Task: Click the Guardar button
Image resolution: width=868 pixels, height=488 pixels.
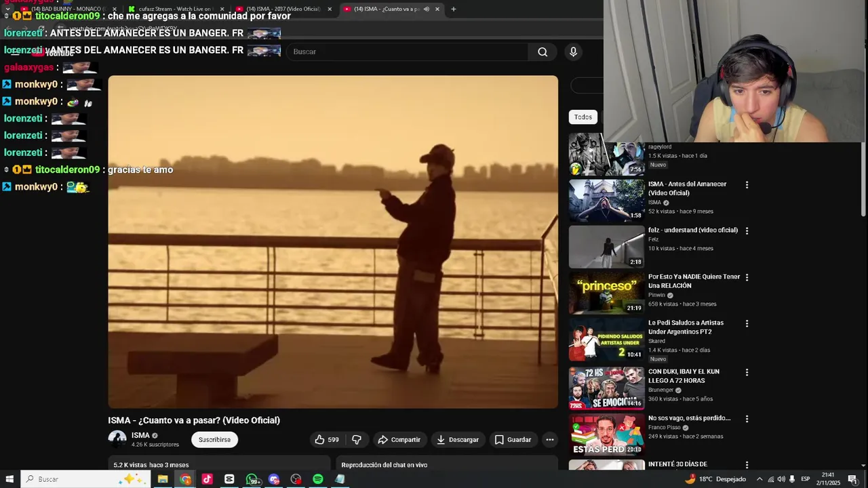Action: pos(513,440)
